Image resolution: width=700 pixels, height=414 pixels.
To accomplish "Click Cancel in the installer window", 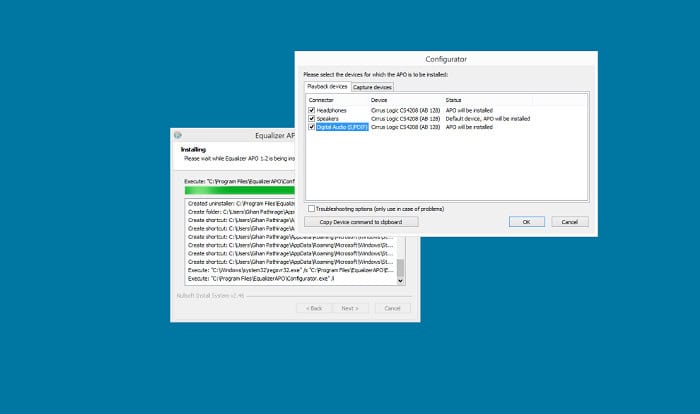I will 392,308.
